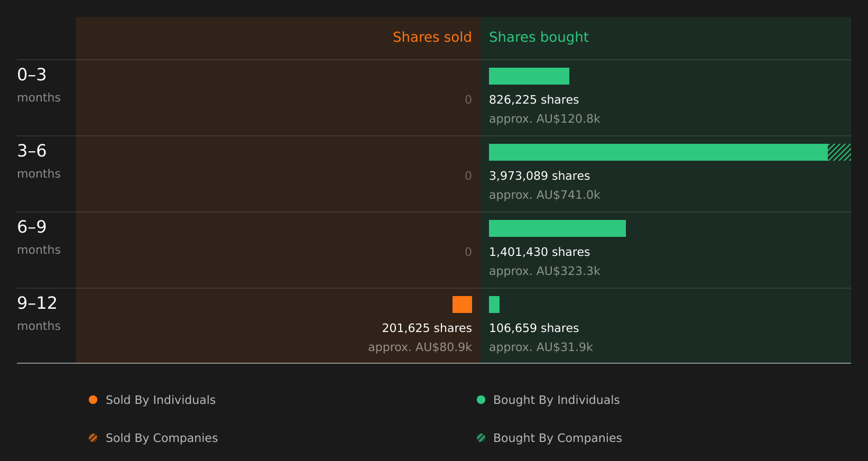Click the orange Sold By Individuals legend dot
This screenshot has height=461, width=868.
[93, 400]
